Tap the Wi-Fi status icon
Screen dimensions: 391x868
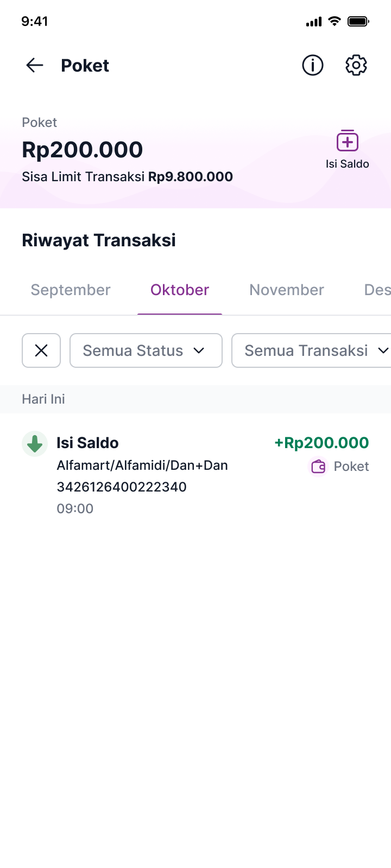(x=335, y=22)
